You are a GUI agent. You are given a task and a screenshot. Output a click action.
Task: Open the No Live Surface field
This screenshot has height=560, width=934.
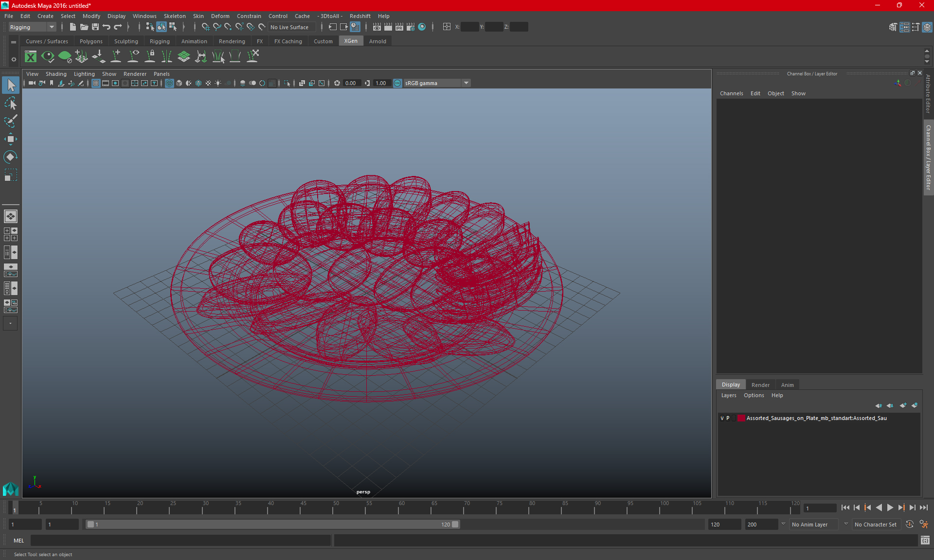click(292, 27)
